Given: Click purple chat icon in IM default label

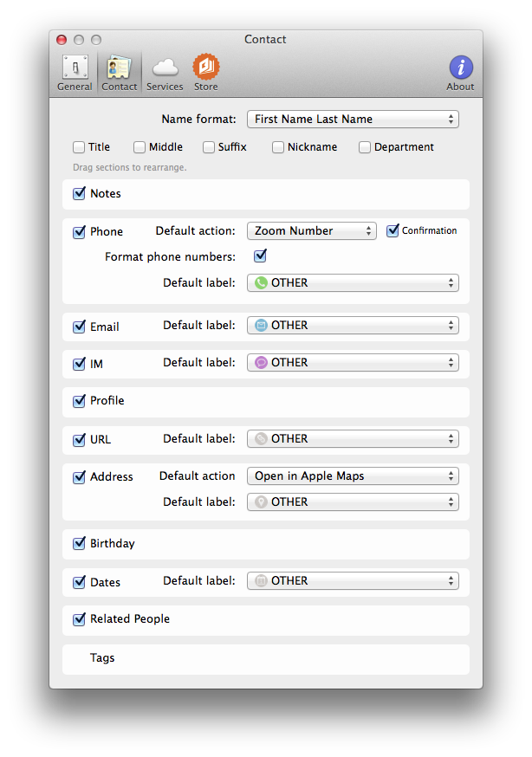Looking at the screenshot, I should (261, 363).
